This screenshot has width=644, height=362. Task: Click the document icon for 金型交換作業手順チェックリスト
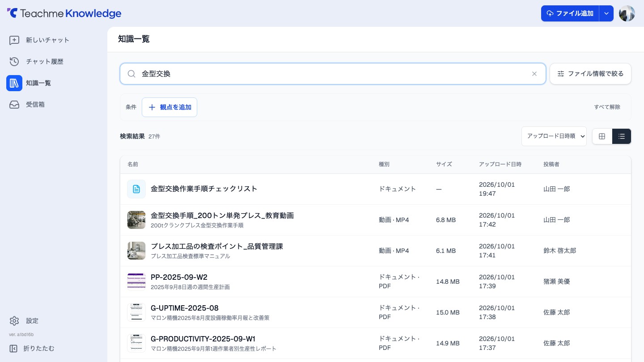[136, 189]
